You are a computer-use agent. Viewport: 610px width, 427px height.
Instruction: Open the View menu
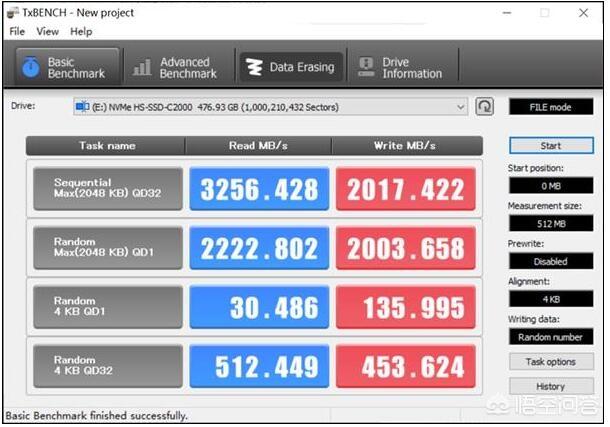point(47,32)
